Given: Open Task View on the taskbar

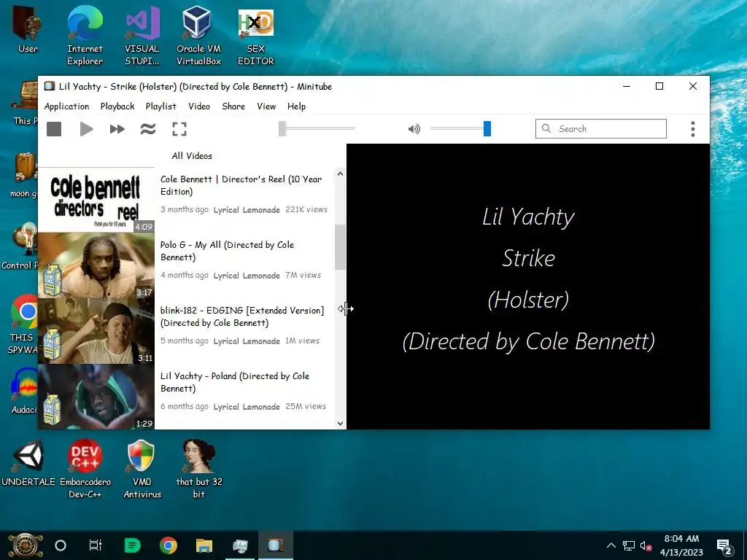Looking at the screenshot, I should 96,545.
